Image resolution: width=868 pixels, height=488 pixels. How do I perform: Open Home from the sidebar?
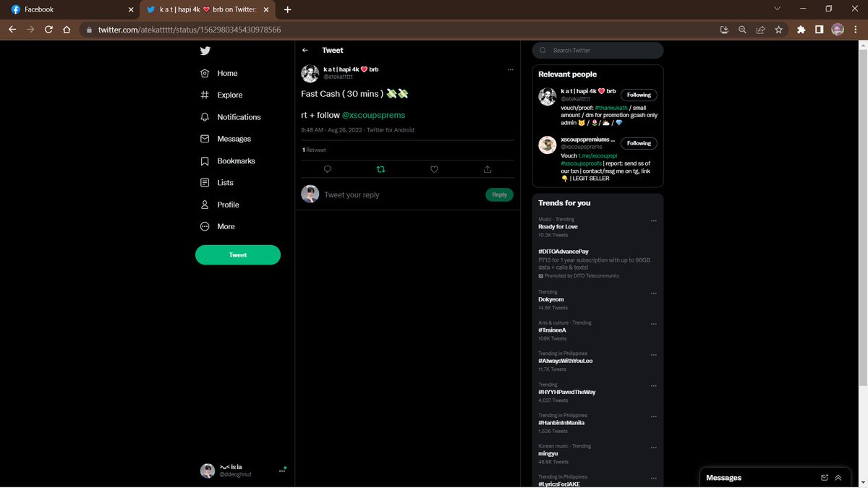click(218, 73)
